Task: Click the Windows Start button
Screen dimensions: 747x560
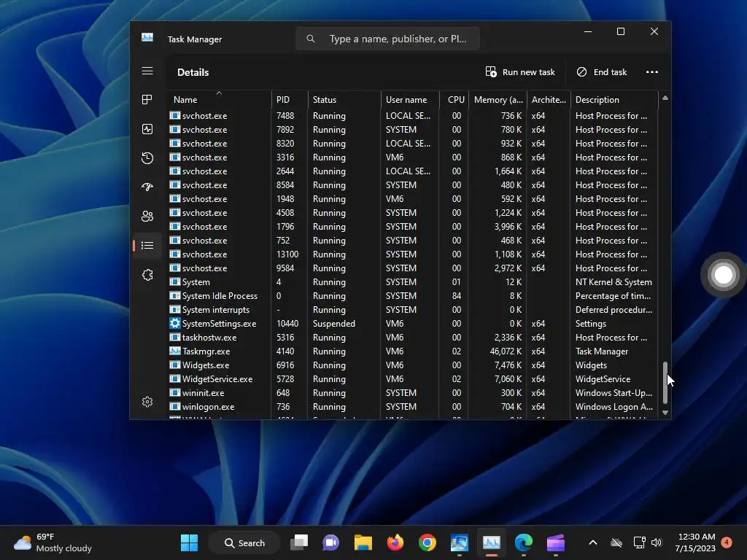Action: [189, 542]
